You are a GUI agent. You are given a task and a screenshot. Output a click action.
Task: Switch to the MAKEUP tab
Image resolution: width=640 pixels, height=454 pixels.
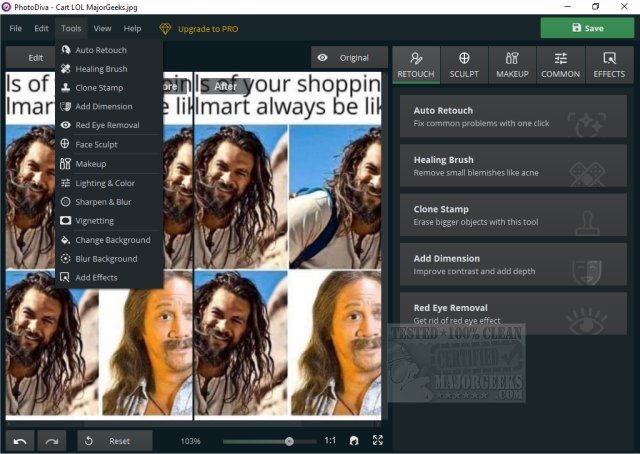[512, 65]
